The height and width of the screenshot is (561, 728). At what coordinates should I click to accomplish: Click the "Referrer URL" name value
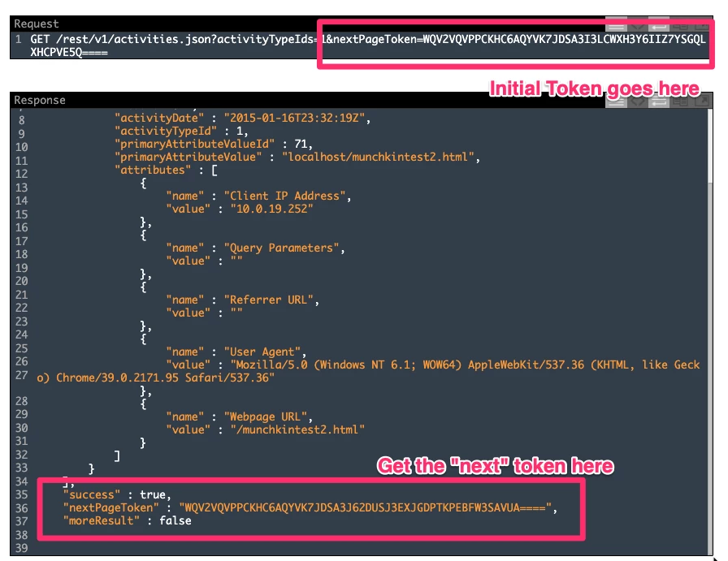pos(269,300)
